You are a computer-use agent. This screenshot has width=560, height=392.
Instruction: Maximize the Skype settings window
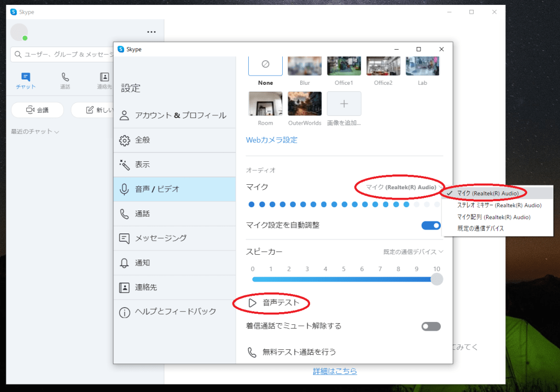pos(418,49)
